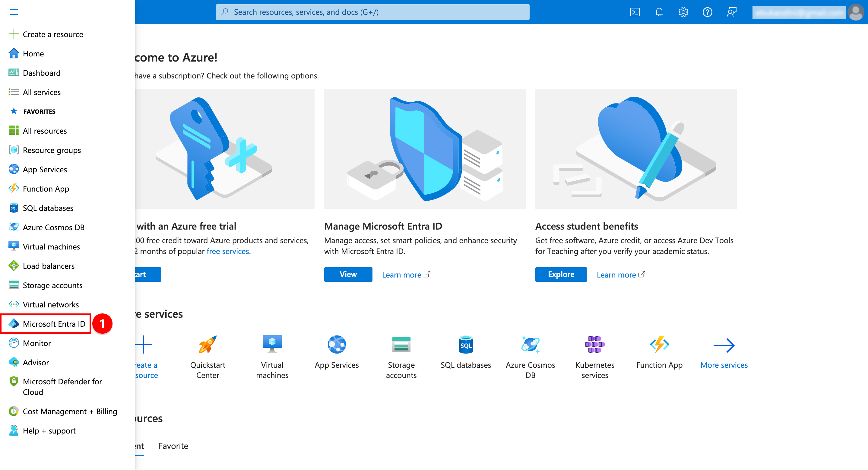Open the account avatar menu
Screen dimensions: 868x470
click(x=856, y=12)
